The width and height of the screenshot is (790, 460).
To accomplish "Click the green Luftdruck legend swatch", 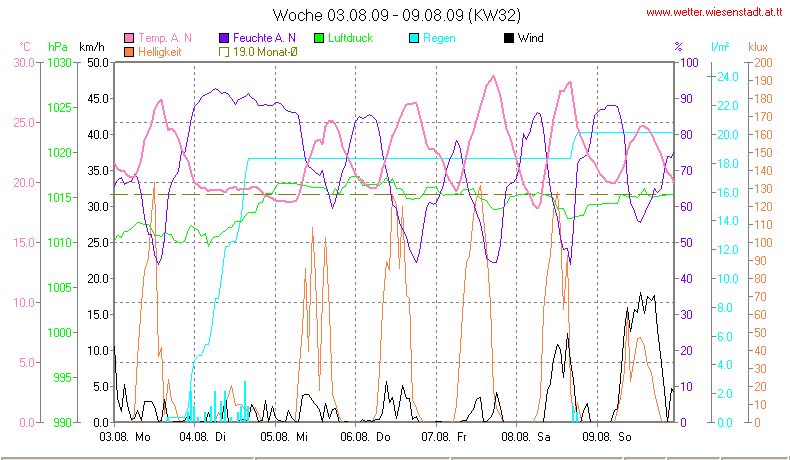I will point(318,38).
